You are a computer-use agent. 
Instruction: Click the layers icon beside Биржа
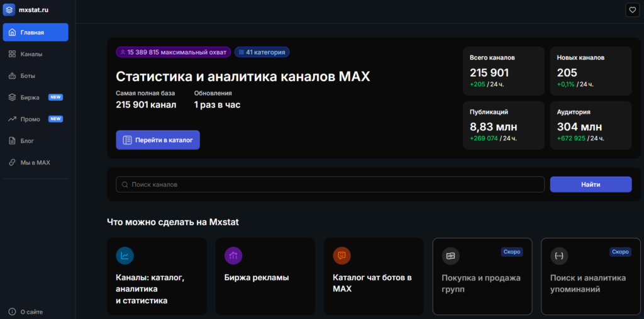[13, 98]
